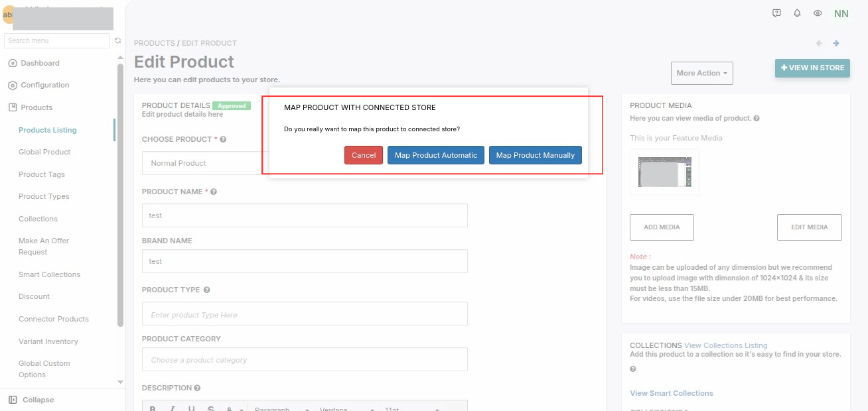Open the notifications bell icon
The height and width of the screenshot is (411, 868).
pyautogui.click(x=797, y=13)
